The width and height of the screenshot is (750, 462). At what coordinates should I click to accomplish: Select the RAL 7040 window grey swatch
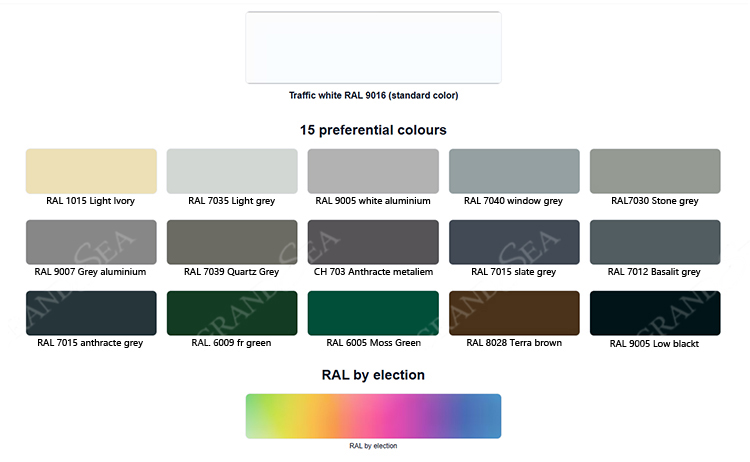(x=514, y=171)
